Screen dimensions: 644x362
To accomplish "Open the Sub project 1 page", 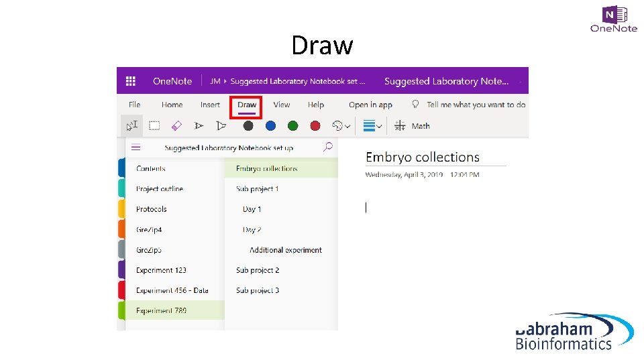I will pos(257,189).
